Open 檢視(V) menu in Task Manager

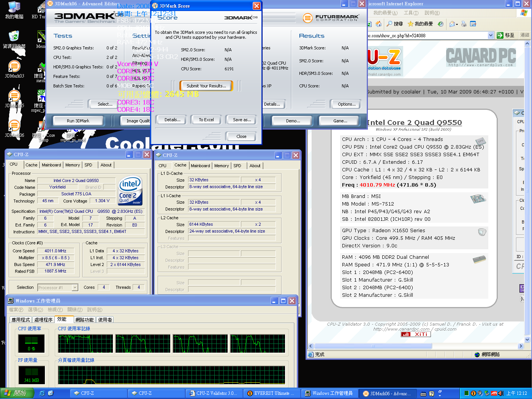55,310
